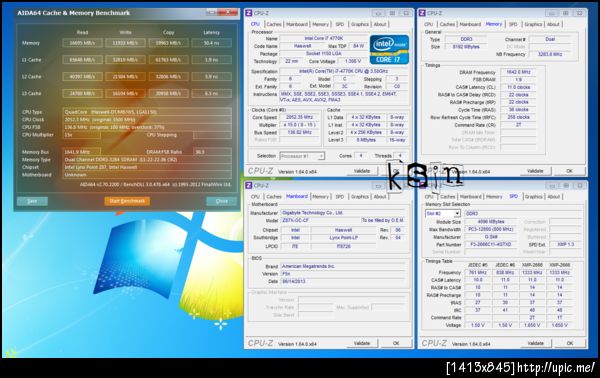The image size is (600, 378).
Task: Click Validate in CPU-Z SPD-tab window
Action: coord(535,344)
